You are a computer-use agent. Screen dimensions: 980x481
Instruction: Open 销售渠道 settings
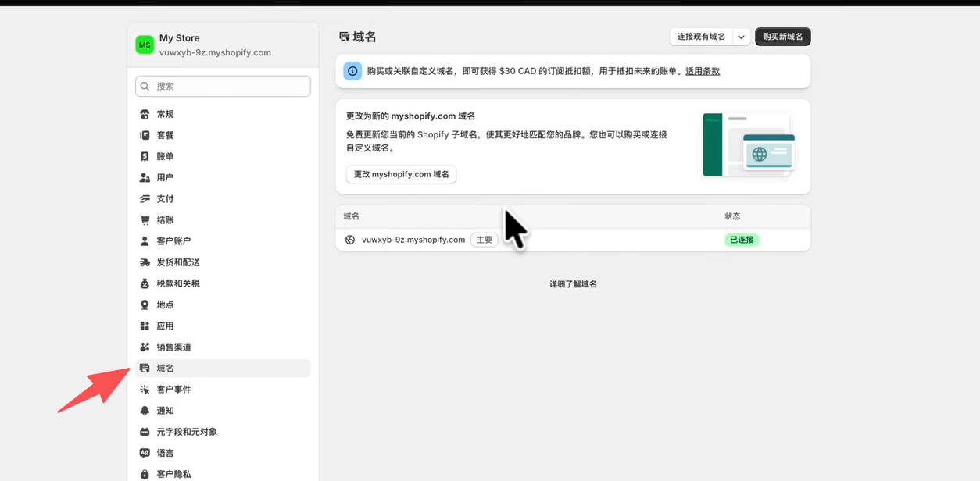(x=223, y=347)
